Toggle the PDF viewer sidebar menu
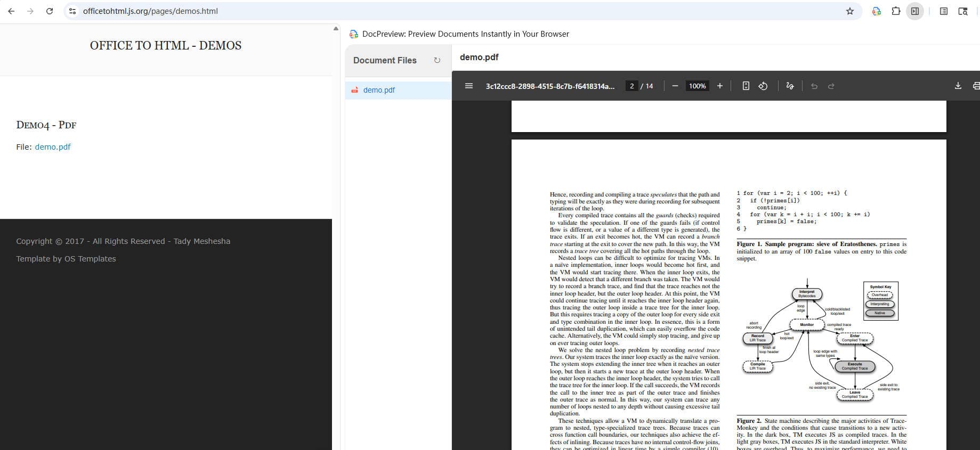This screenshot has height=450, width=980. pos(469,86)
